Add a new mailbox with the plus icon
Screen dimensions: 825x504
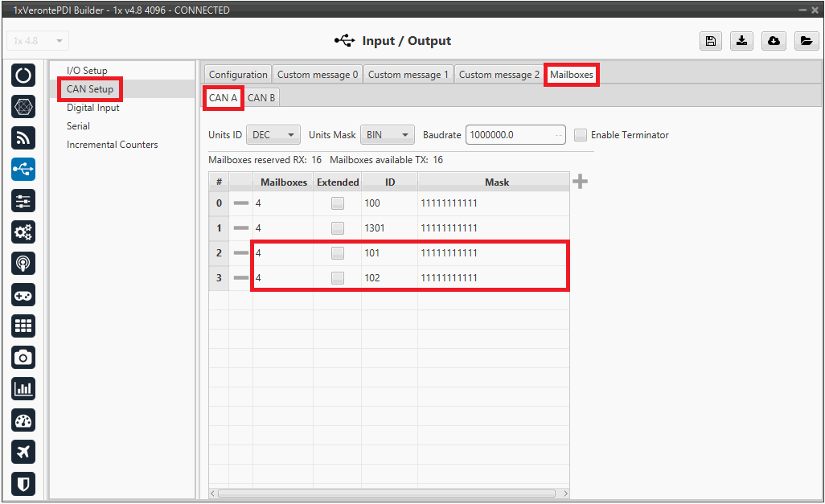[580, 182]
